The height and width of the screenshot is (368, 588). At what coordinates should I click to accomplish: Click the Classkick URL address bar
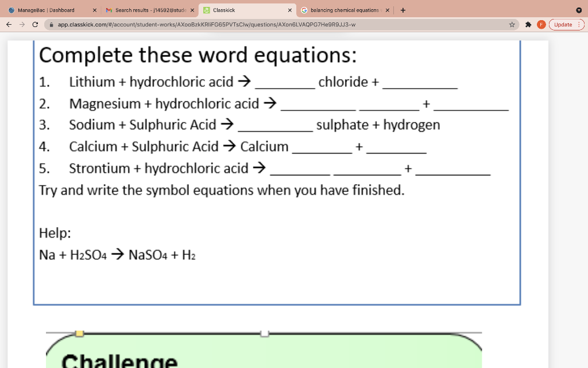coord(281,24)
